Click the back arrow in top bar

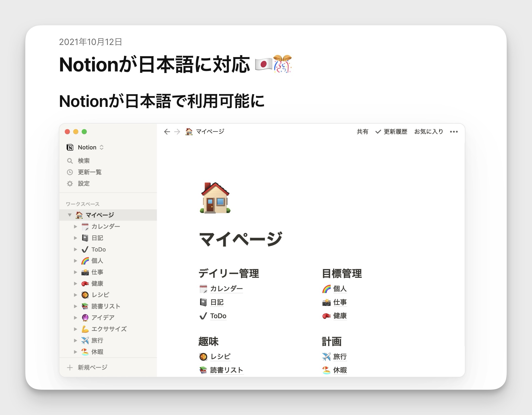[167, 132]
